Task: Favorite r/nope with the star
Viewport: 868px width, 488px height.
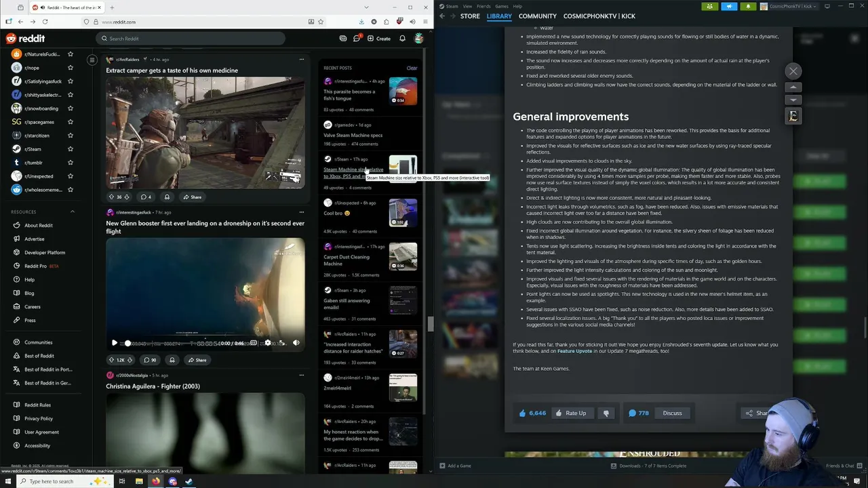Action: coord(70,68)
